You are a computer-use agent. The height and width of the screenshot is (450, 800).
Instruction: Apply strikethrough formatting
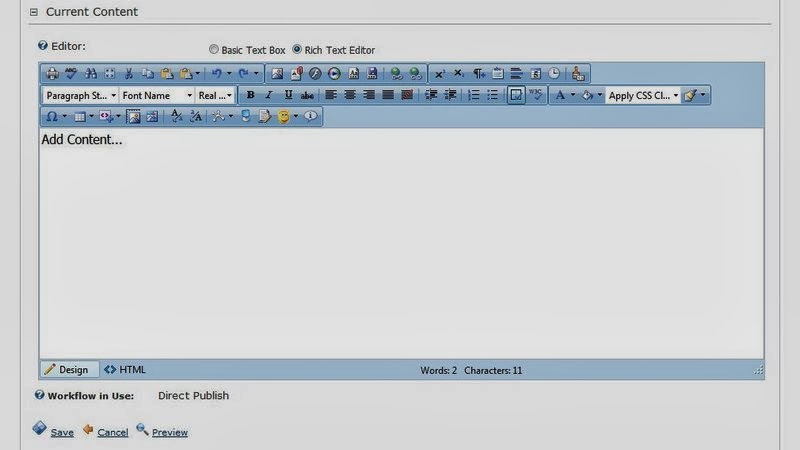307,95
